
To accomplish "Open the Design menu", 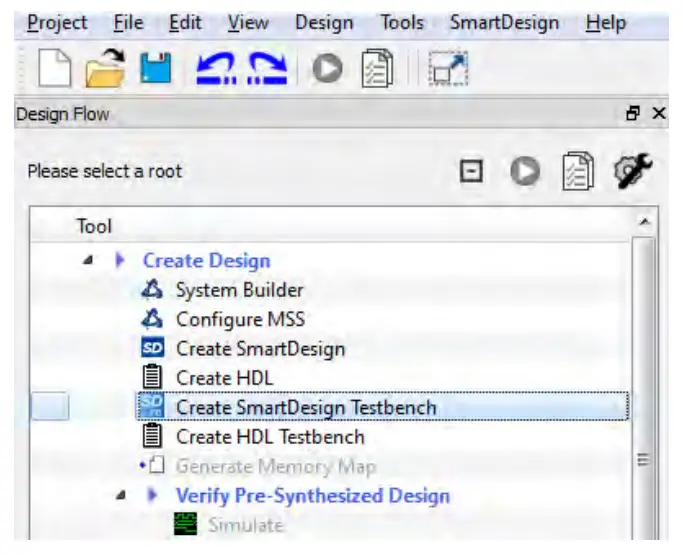I will (x=325, y=22).
